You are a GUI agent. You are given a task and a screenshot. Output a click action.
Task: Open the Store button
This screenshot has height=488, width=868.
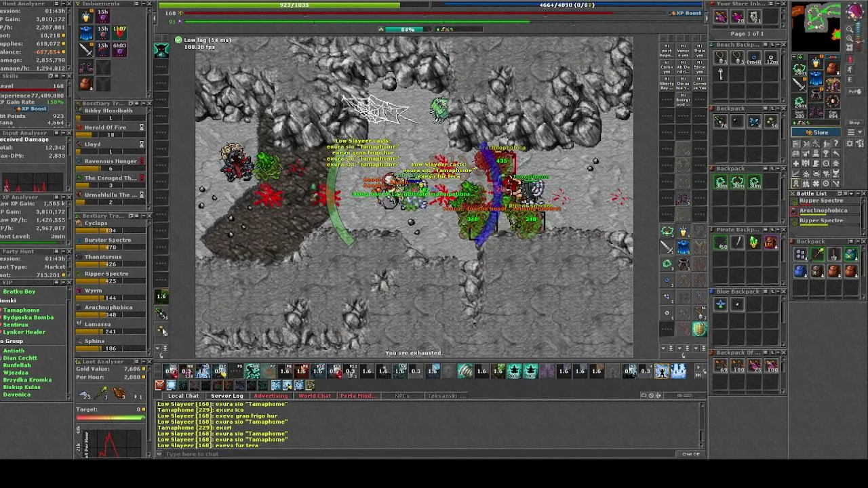[x=816, y=133]
